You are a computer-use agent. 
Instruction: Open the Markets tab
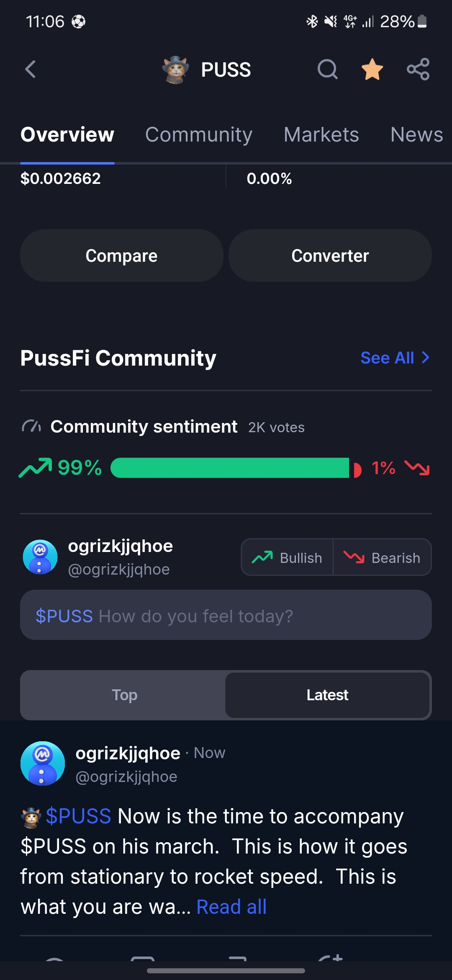tap(321, 134)
